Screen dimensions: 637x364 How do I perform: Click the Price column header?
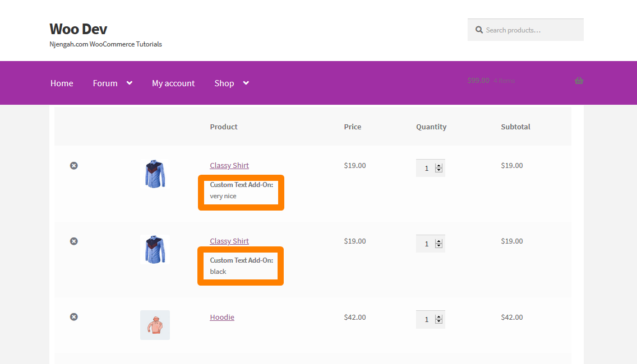[x=352, y=127]
